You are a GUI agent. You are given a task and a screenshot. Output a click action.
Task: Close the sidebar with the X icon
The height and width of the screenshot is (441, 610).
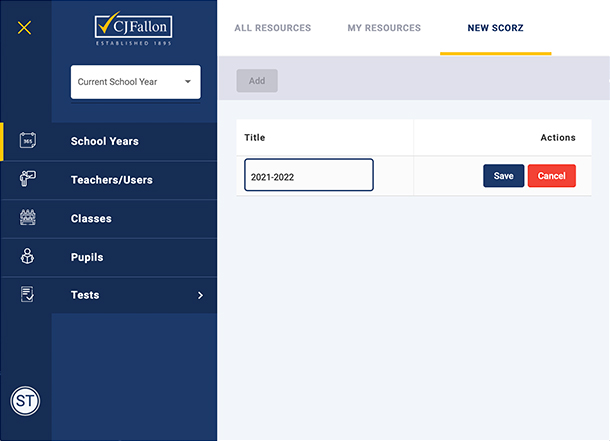click(25, 28)
